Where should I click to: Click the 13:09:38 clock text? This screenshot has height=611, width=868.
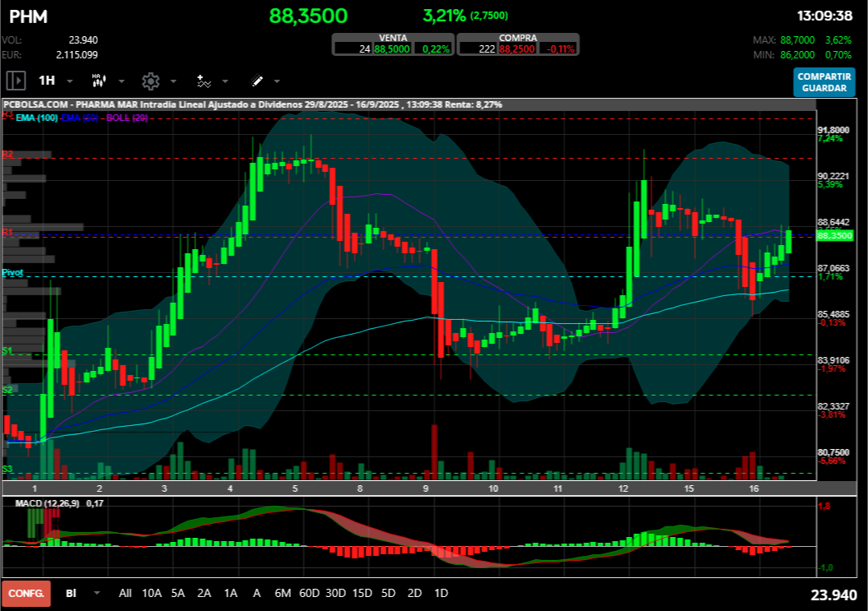tap(824, 16)
